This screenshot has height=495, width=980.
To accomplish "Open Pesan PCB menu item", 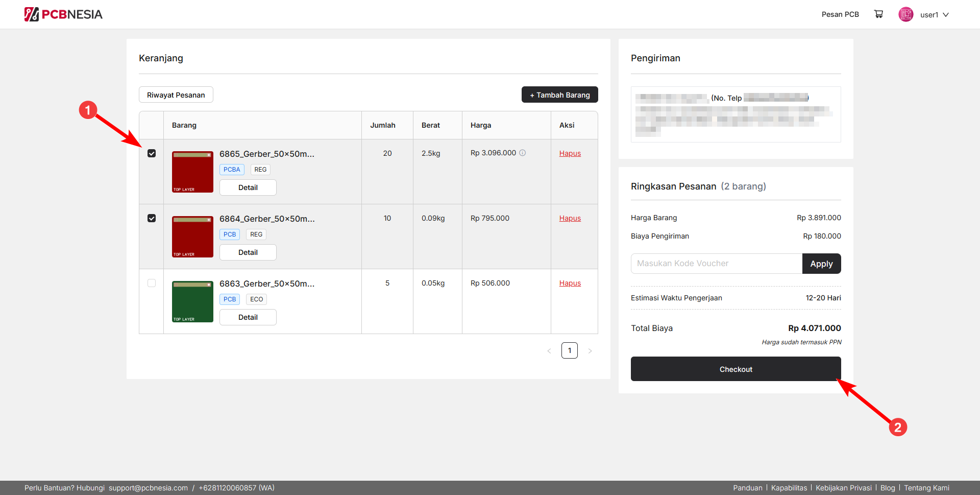I will click(x=840, y=14).
